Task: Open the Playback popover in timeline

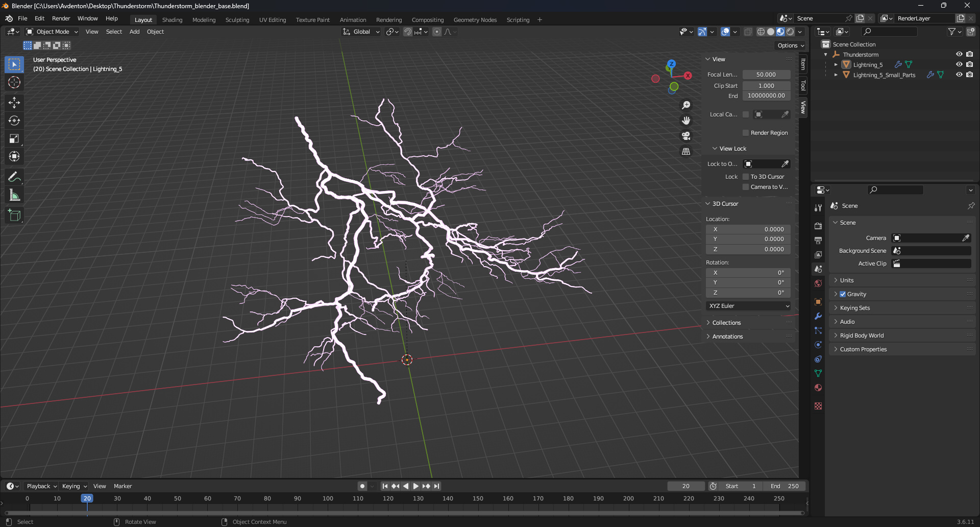Action: point(42,486)
